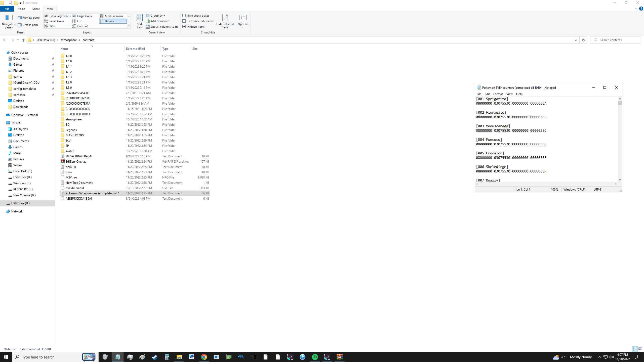Open previous locations address dropdown
This screenshot has width=644, height=362.
click(576, 40)
